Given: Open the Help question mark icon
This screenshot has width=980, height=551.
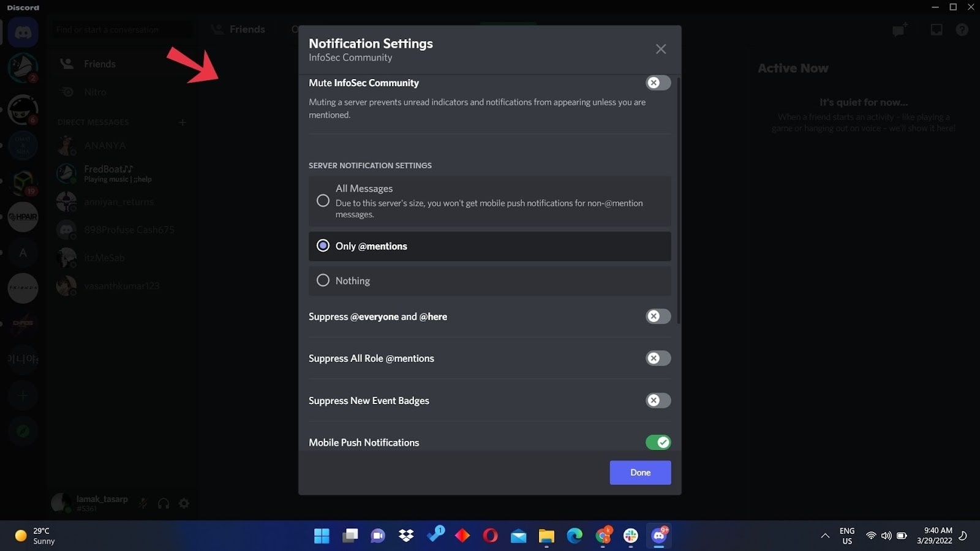Looking at the screenshot, I should click(962, 29).
